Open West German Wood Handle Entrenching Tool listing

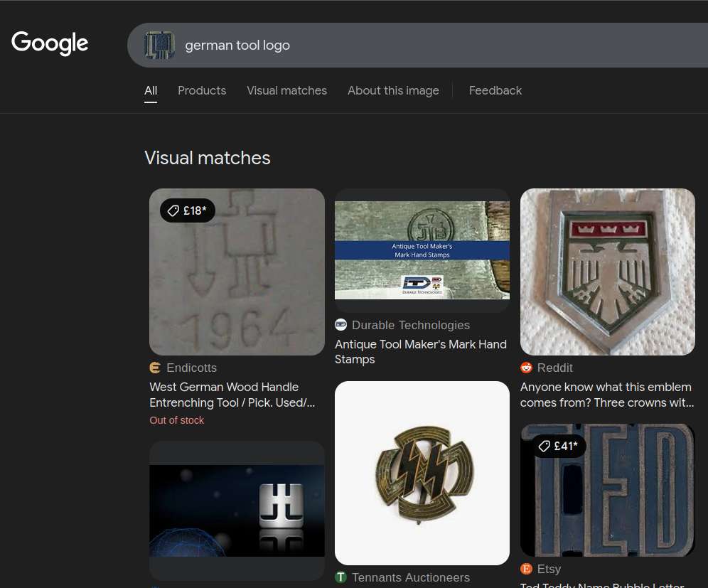232,395
